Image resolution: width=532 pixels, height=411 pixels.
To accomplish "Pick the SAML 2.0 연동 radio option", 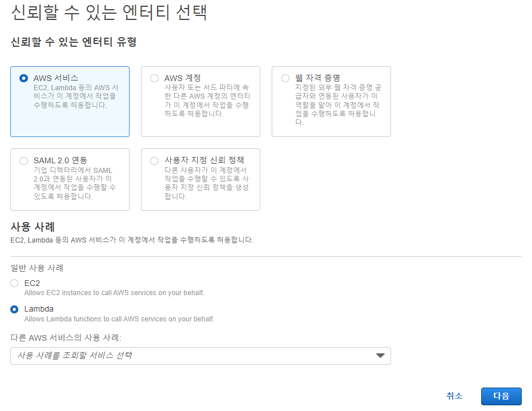I will click(23, 161).
